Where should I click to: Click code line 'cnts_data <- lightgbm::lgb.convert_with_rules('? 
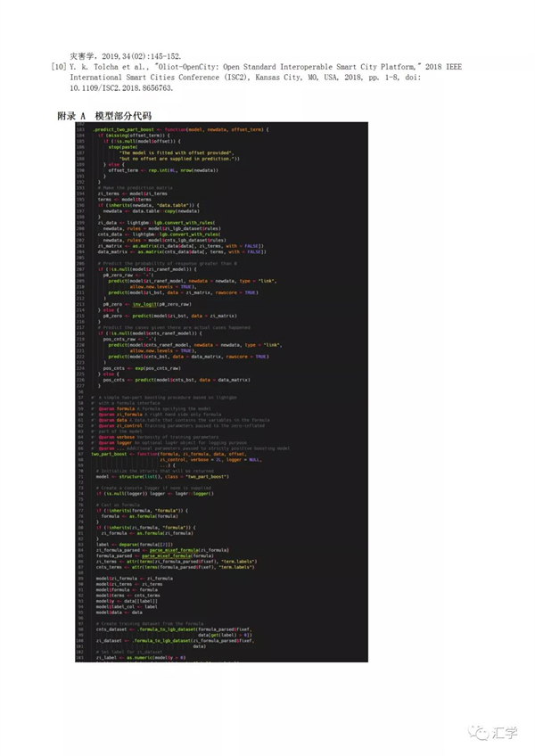[x=160, y=234]
